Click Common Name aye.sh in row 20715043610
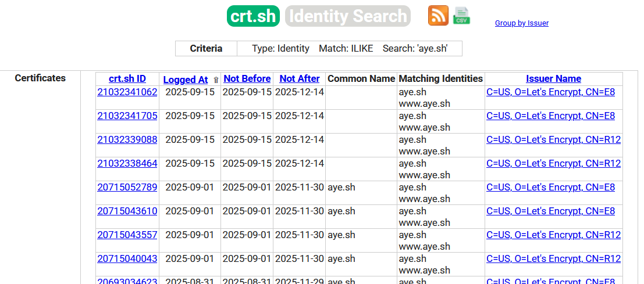 point(341,211)
